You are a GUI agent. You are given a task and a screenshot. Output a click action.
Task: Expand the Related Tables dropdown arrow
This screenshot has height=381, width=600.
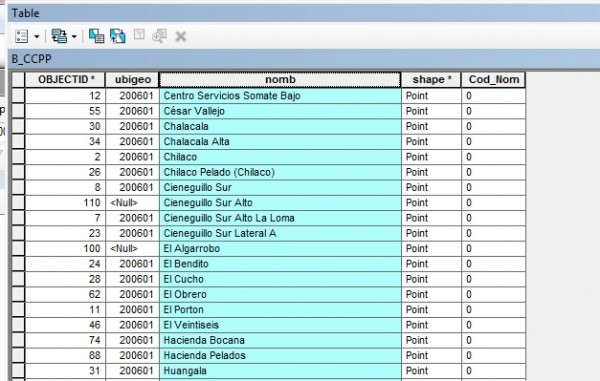74,37
